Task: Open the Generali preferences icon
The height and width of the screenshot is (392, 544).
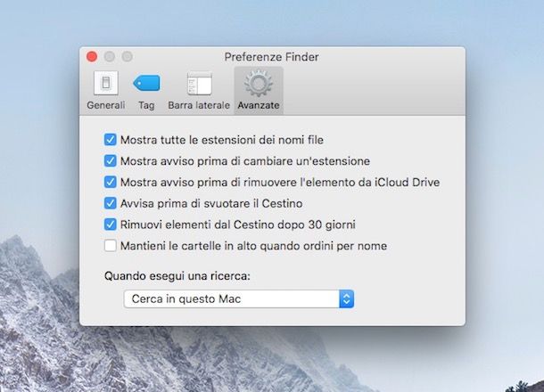Action: click(x=106, y=83)
